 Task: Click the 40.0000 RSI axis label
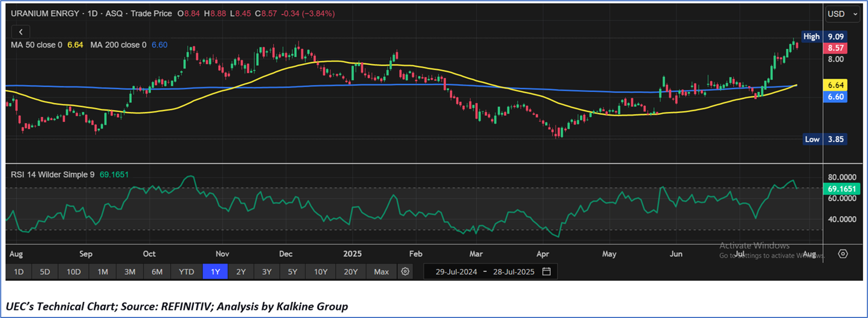842,219
